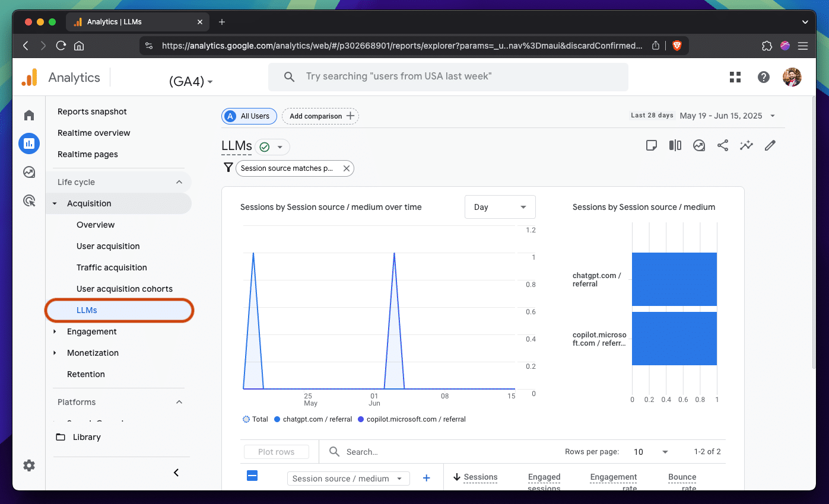Open the browser tab list chevron
The height and width of the screenshot is (504, 829).
tap(805, 22)
